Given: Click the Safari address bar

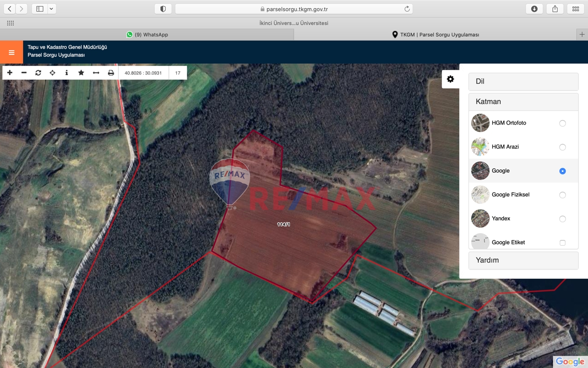Looking at the screenshot, I should [294, 9].
